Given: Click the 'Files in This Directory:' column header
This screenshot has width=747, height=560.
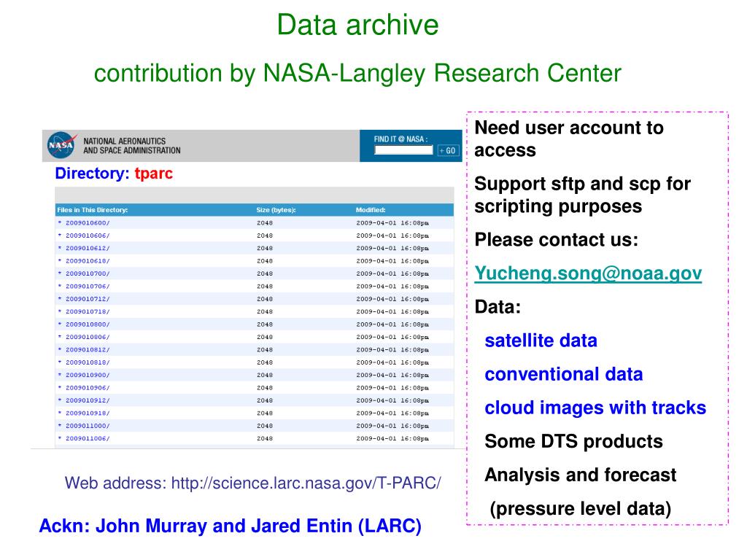Looking at the screenshot, I should [x=93, y=210].
